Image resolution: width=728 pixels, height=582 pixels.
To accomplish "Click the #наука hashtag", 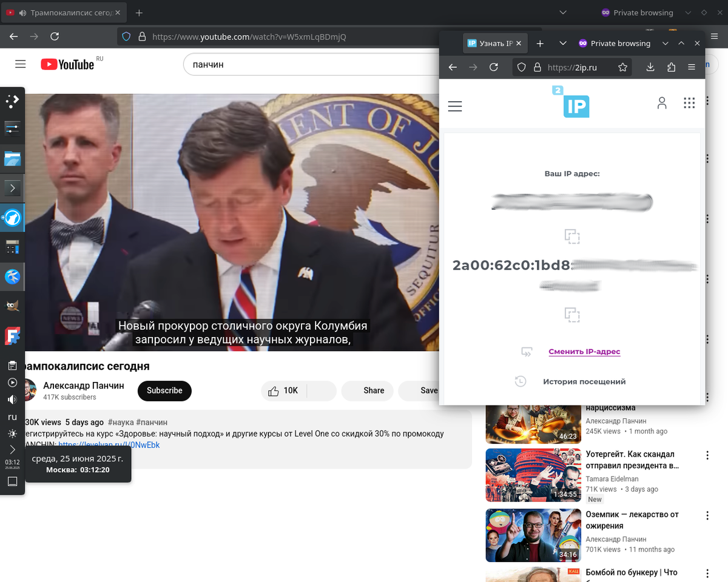I will 121,422.
